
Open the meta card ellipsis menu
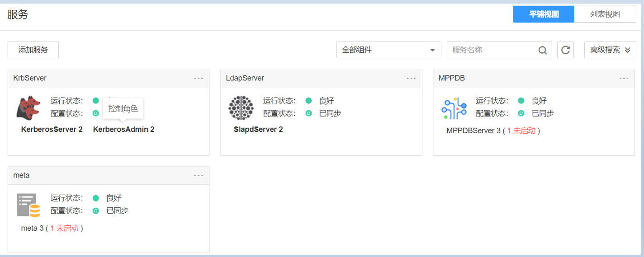coord(199,175)
